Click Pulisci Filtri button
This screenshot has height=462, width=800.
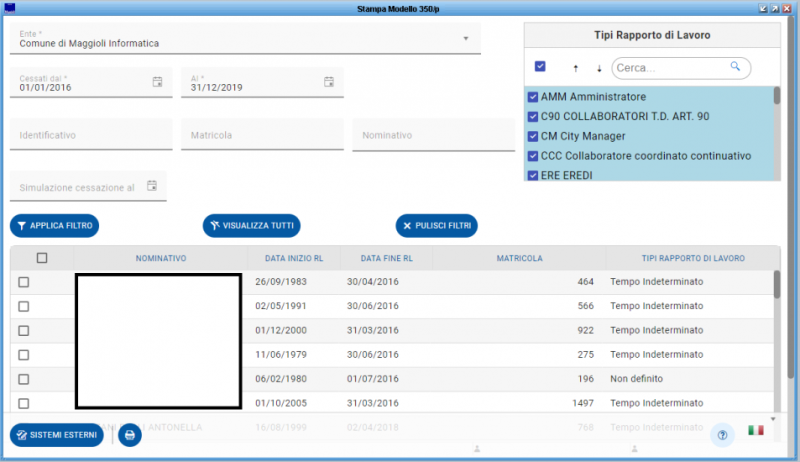click(x=436, y=226)
